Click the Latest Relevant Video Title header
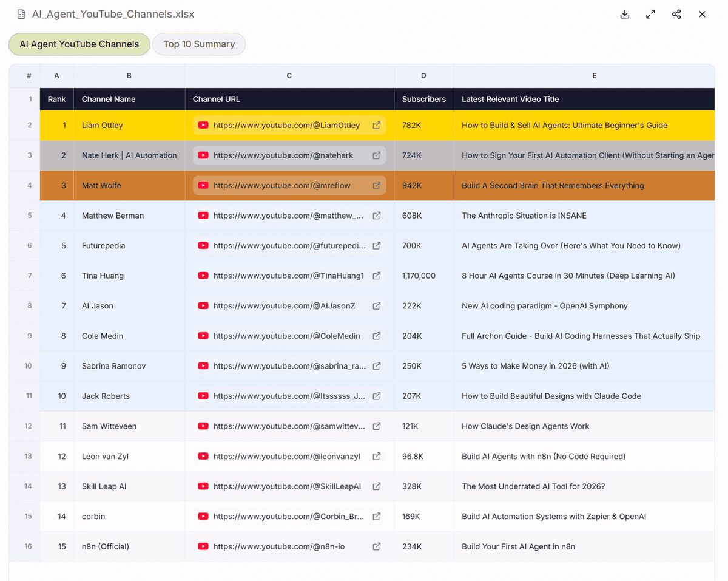 pyautogui.click(x=584, y=99)
